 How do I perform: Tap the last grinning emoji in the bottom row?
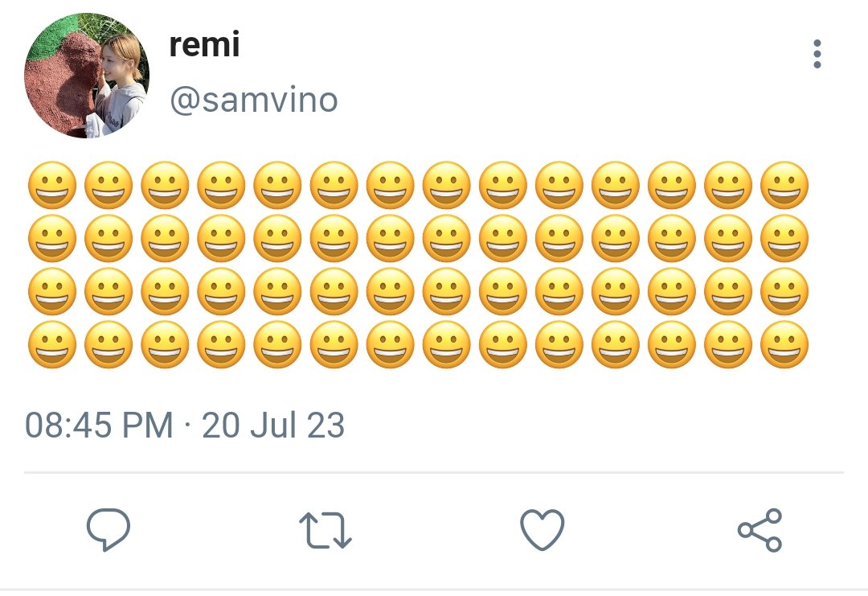784,344
